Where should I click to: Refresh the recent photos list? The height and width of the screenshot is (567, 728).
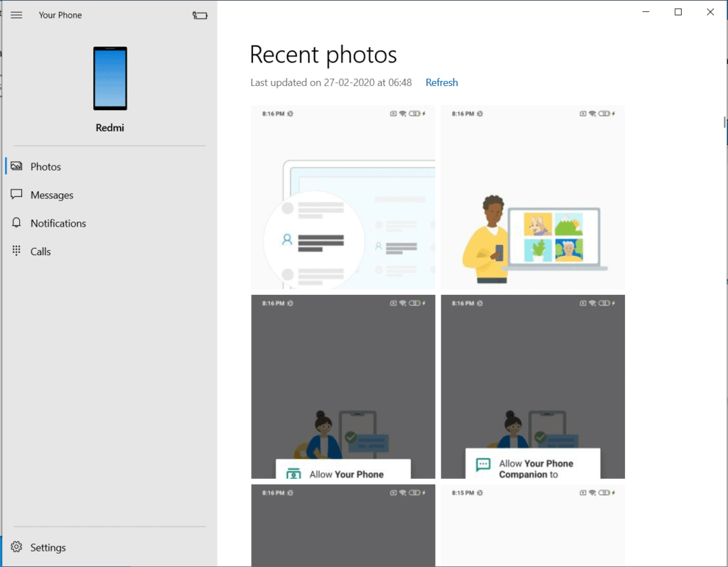click(x=441, y=82)
